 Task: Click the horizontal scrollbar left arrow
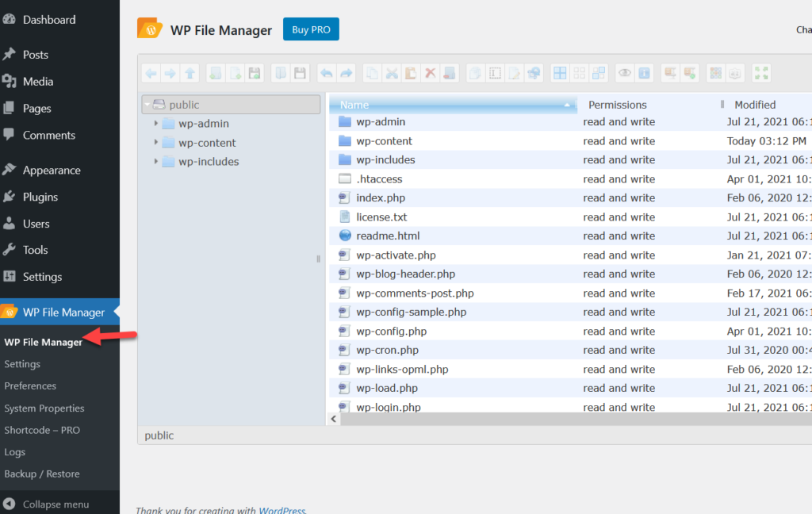(334, 419)
